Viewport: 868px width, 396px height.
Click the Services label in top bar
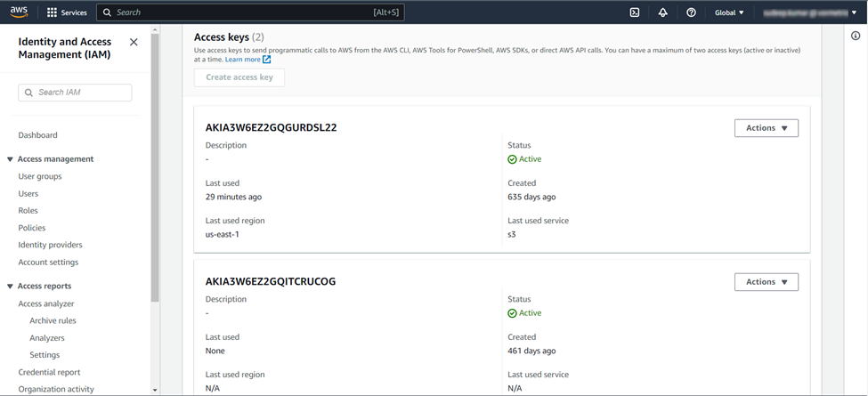[x=74, y=12]
